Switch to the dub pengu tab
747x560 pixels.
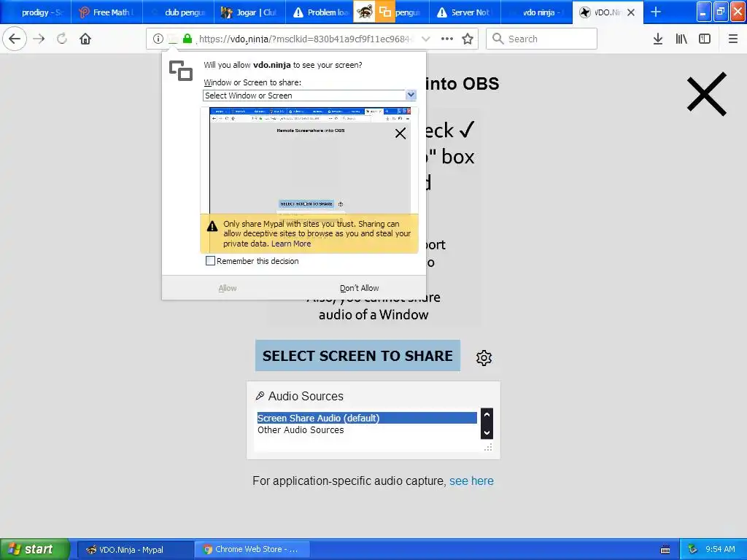(x=179, y=12)
